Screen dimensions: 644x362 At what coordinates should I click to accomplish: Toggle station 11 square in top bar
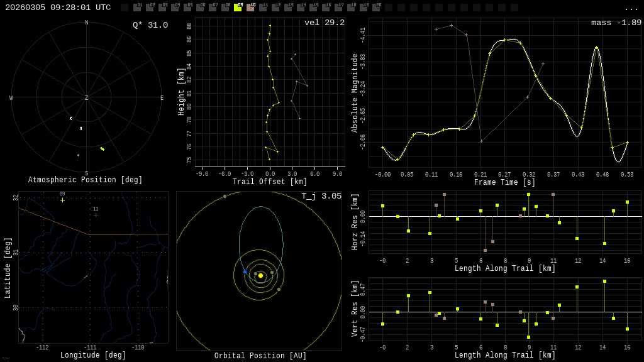pos(263,8)
